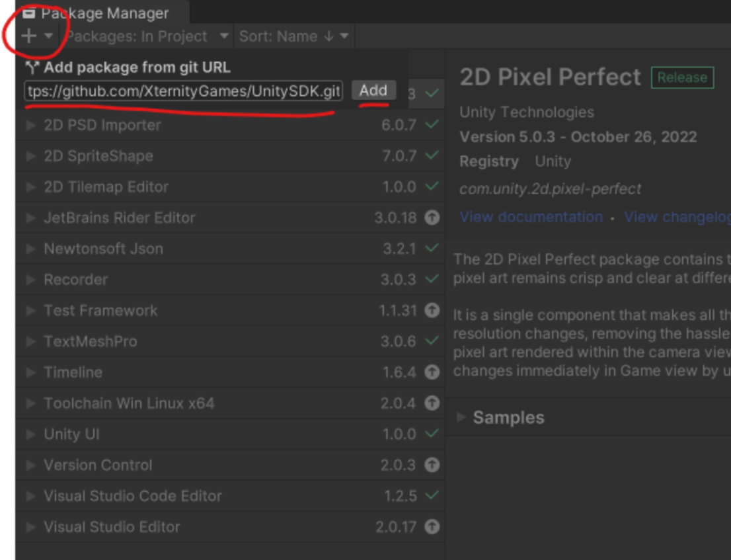This screenshot has width=731, height=560.
Task: Select the Recorder row name
Action: 76,279
